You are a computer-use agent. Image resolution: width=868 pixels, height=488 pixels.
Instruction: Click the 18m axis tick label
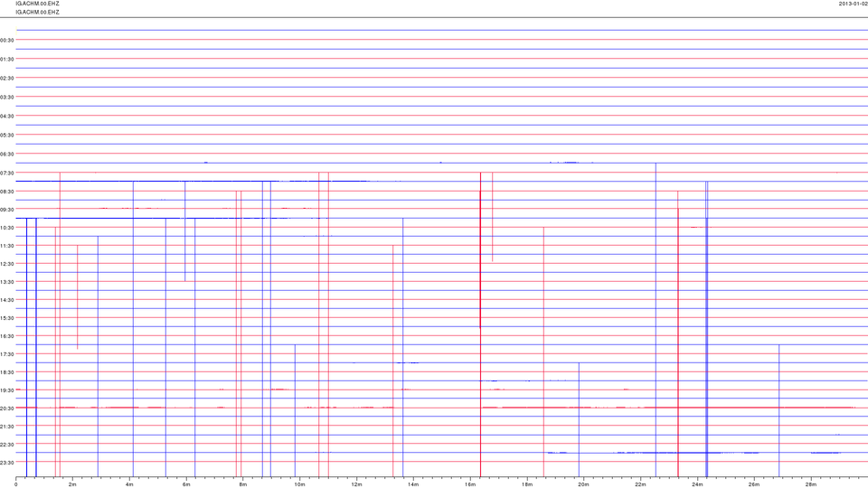527,484
